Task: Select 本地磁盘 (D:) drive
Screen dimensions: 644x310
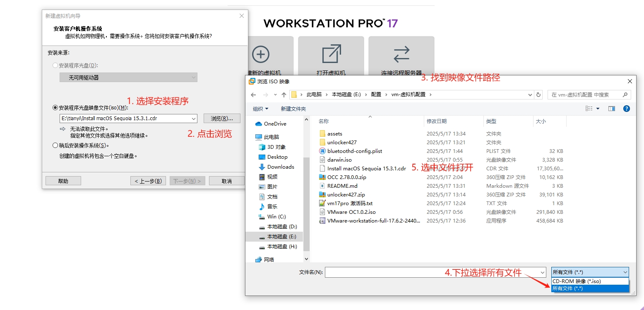Action: (278, 226)
